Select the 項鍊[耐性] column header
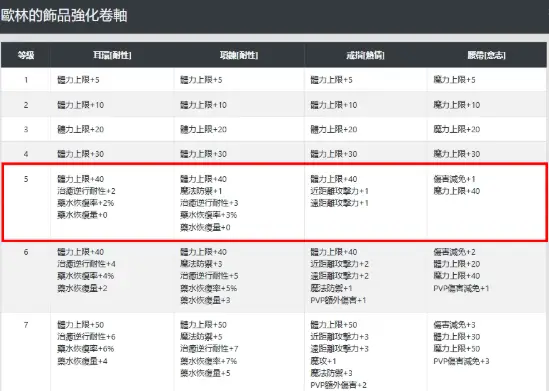The width and height of the screenshot is (549, 391). point(239,55)
